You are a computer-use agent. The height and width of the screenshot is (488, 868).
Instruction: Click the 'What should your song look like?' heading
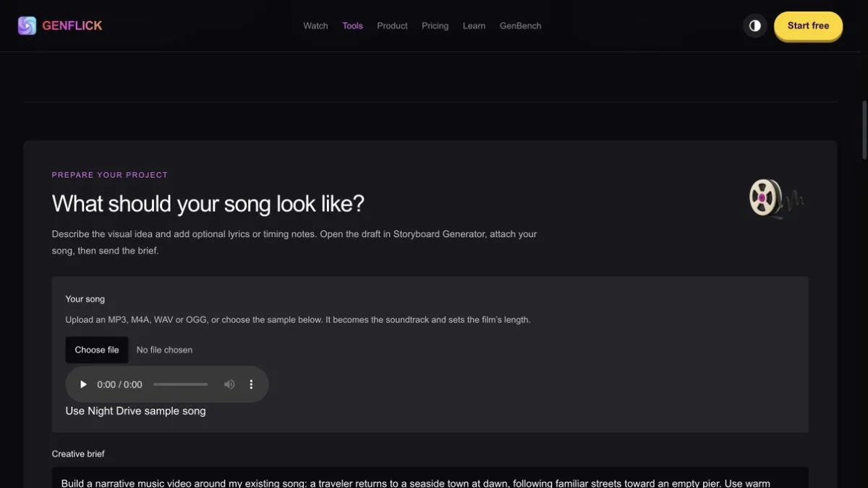pos(208,204)
